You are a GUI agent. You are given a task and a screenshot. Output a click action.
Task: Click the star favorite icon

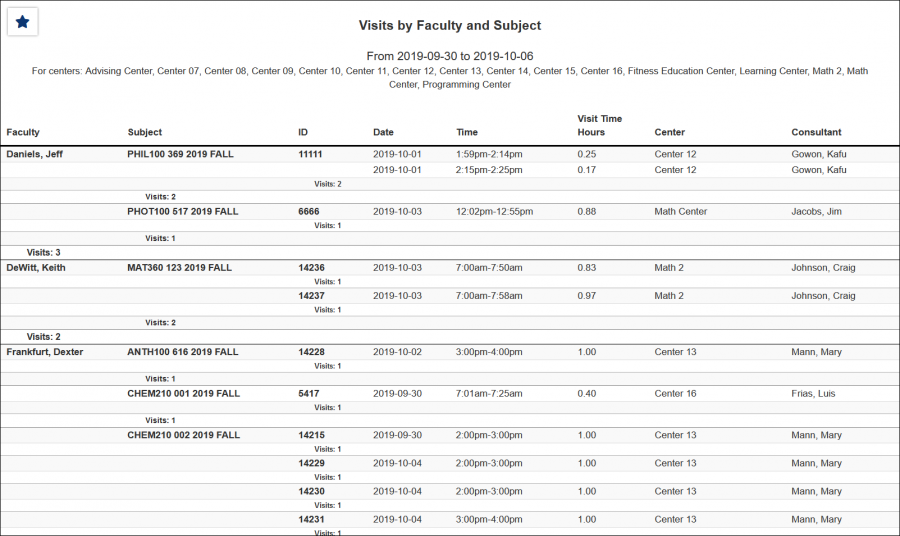[23, 22]
